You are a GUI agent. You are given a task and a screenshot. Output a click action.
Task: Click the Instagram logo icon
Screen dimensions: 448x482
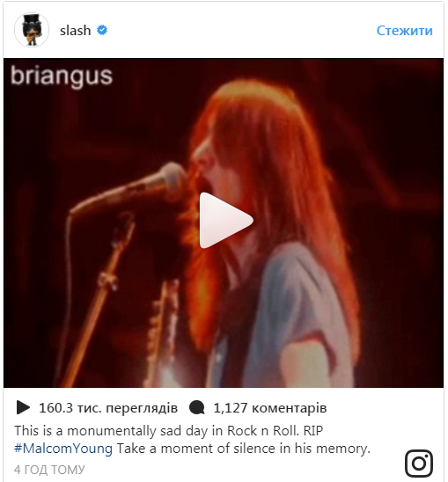point(419,464)
